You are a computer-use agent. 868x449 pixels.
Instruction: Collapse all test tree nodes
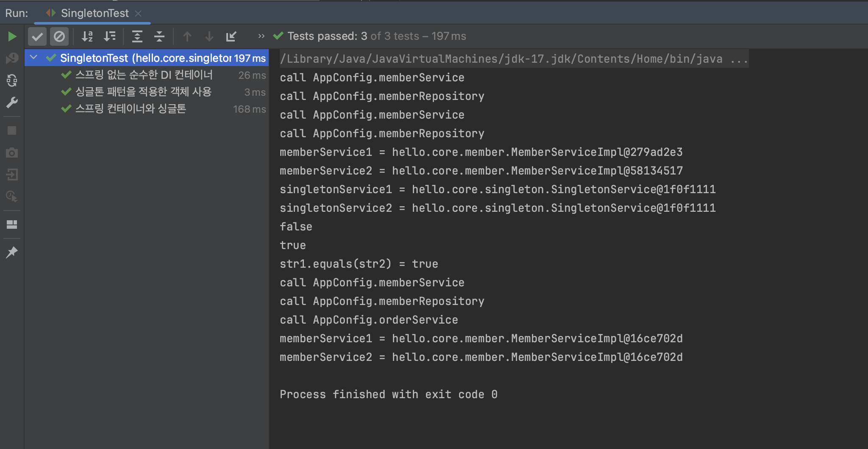(159, 36)
